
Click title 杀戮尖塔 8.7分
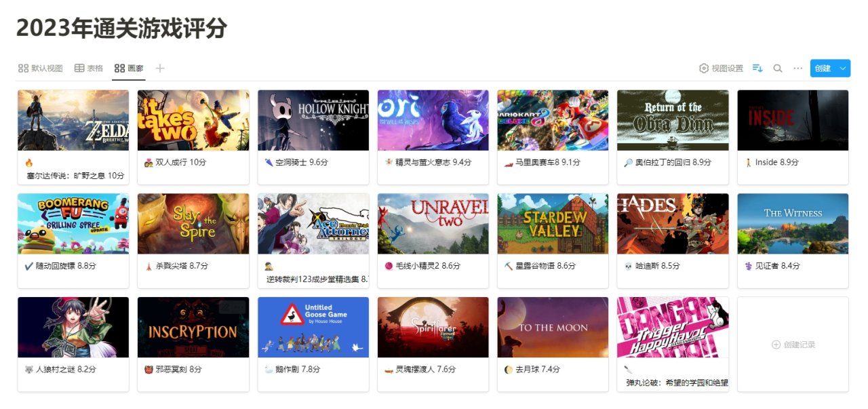[x=182, y=266]
